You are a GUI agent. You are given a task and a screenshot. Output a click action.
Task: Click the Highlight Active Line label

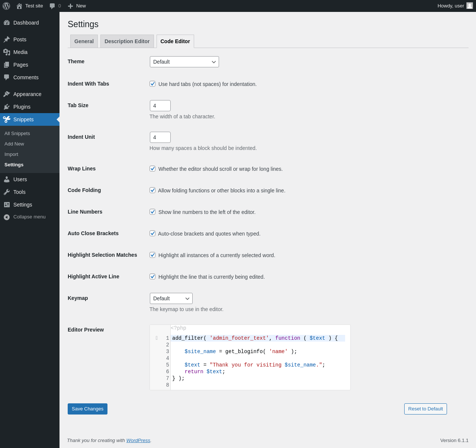tap(93, 276)
